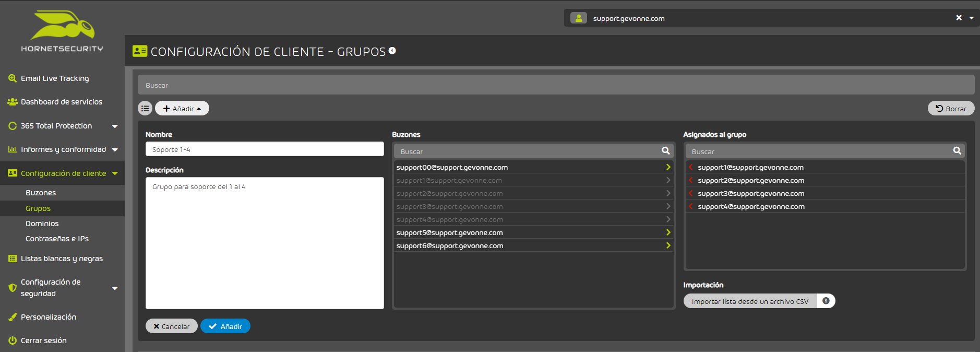Add support6@support.gevonne.com via its arrow

668,245
